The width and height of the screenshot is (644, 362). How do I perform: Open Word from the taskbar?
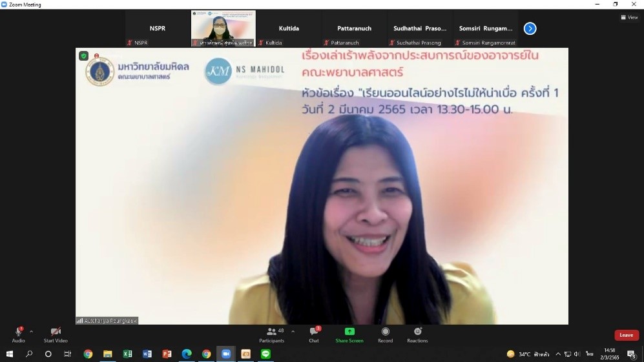pos(147,354)
